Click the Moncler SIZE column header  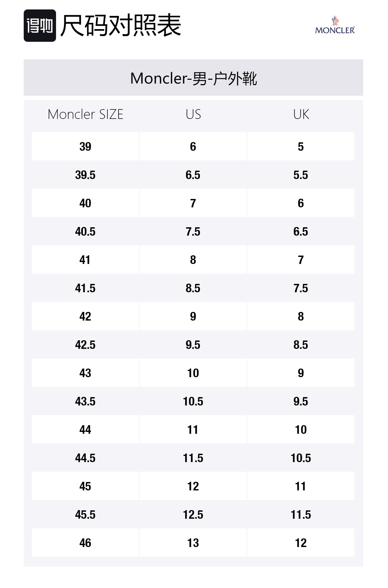click(85, 114)
